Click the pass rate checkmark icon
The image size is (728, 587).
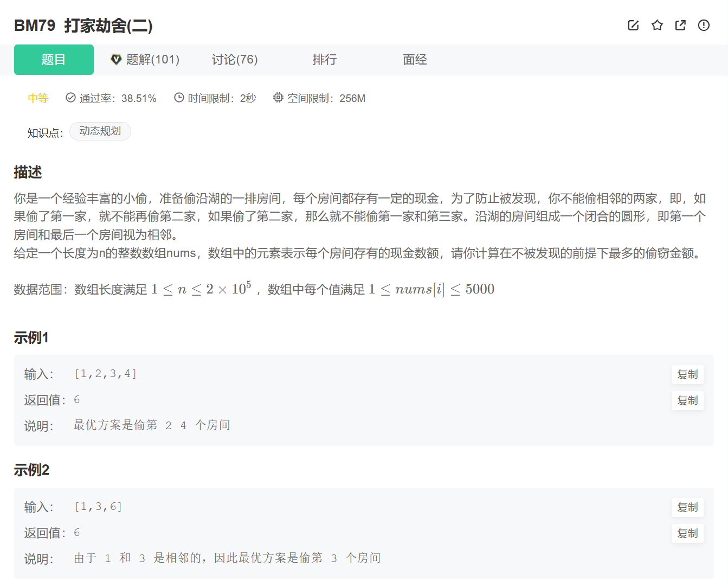point(70,98)
